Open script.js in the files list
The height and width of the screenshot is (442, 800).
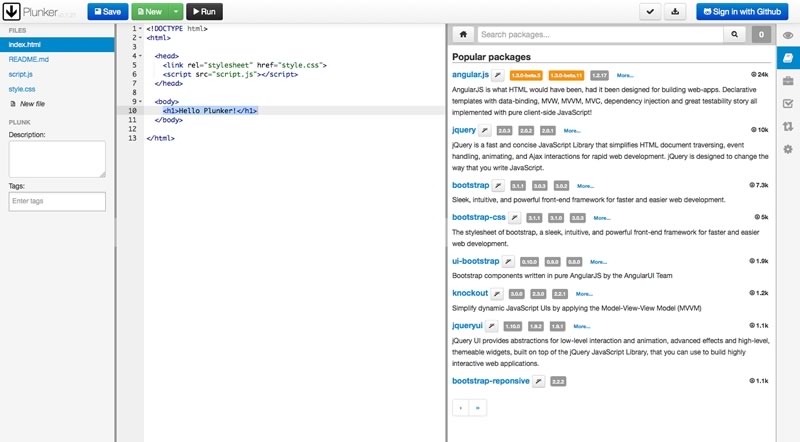point(23,74)
